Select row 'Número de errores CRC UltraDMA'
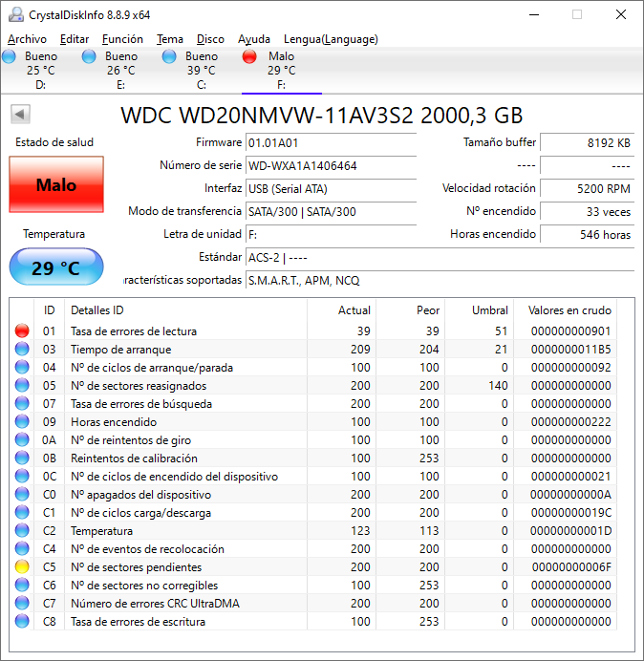 tap(313, 604)
